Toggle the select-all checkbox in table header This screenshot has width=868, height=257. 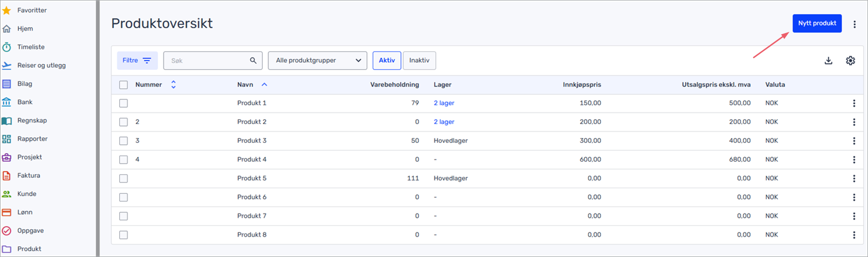[123, 85]
